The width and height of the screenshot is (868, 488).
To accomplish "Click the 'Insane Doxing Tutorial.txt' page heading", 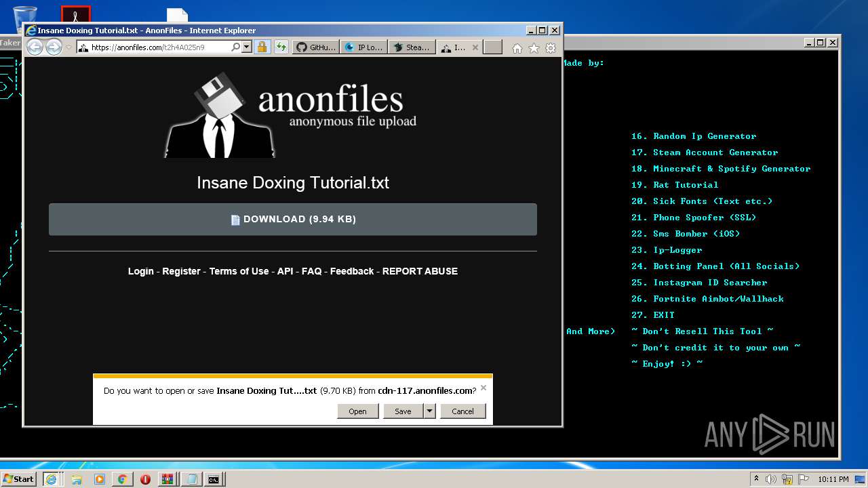I will [293, 183].
